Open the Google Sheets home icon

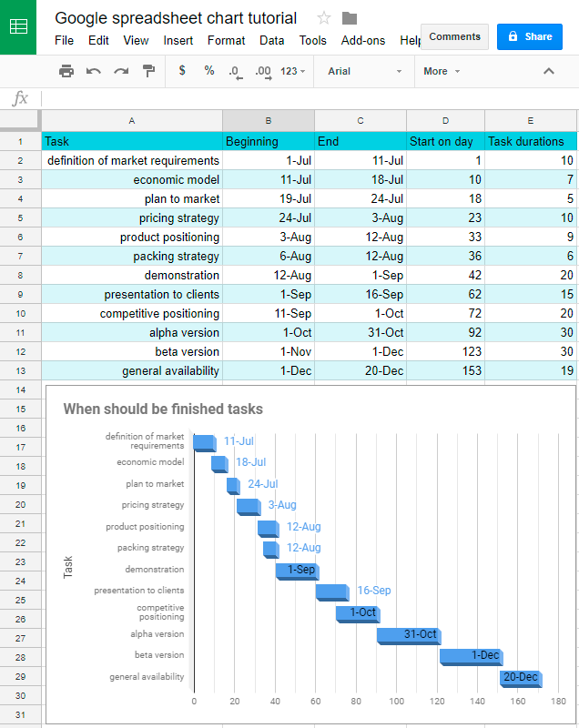tap(18, 27)
